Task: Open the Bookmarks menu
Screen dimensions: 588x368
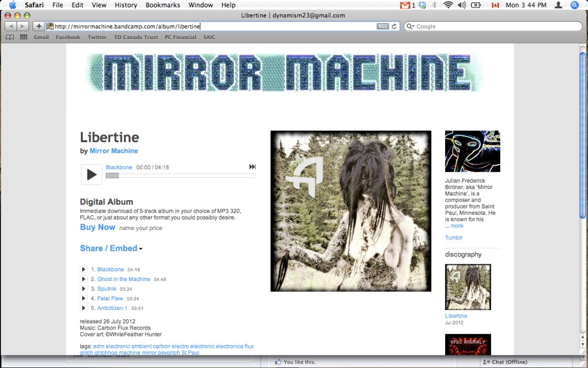Action: click(x=163, y=5)
